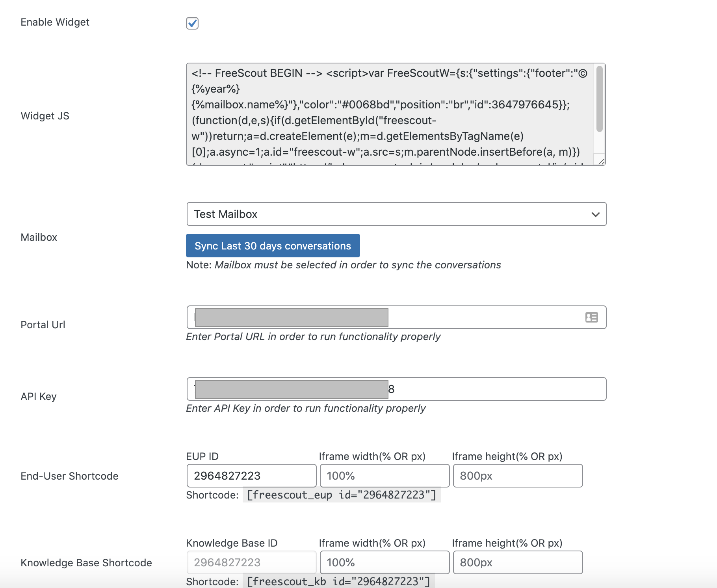This screenshot has height=588, width=717.
Task: Click the freescout_kb shortcode text
Action: [x=339, y=581]
